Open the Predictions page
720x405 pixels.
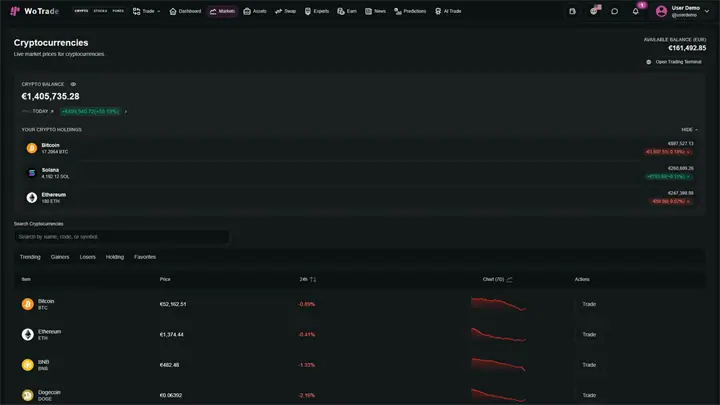coord(410,11)
